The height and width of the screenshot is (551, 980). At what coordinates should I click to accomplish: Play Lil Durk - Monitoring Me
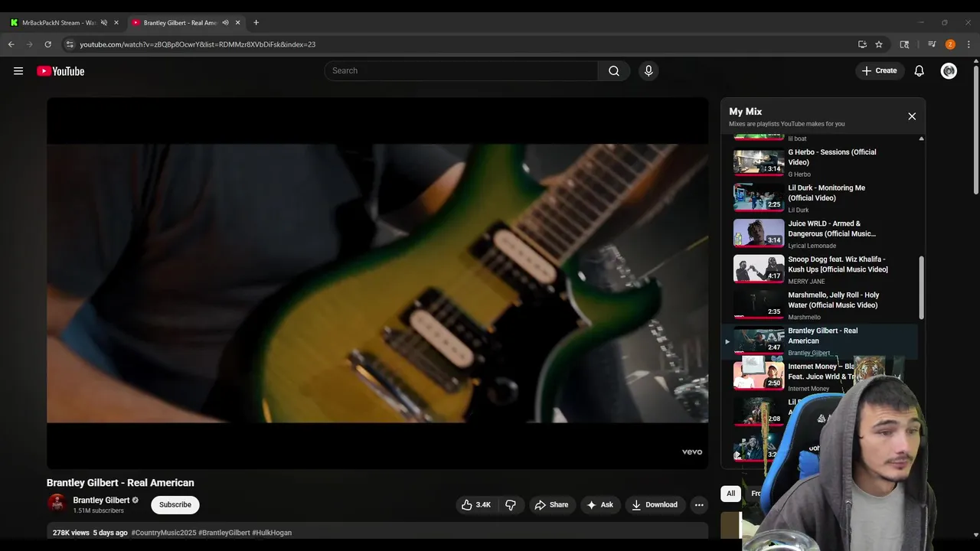[x=819, y=197]
